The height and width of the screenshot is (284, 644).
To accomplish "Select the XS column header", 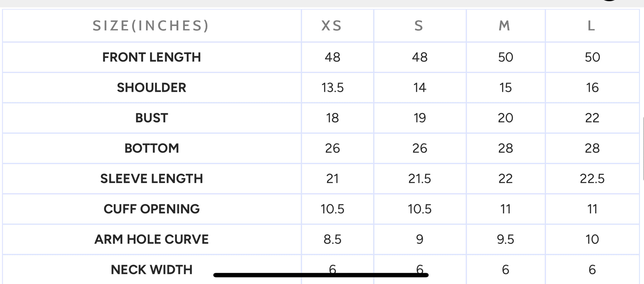I will point(332,26).
